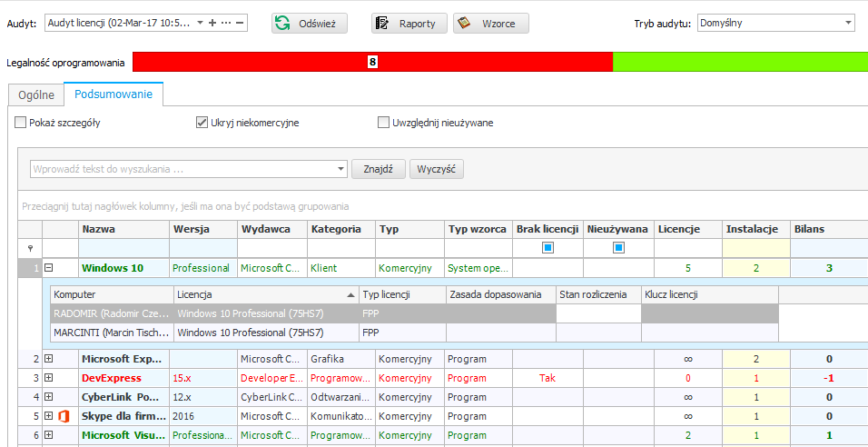The height and width of the screenshot is (447, 868).
Task: Click Kategoria column header
Action: (341, 229)
